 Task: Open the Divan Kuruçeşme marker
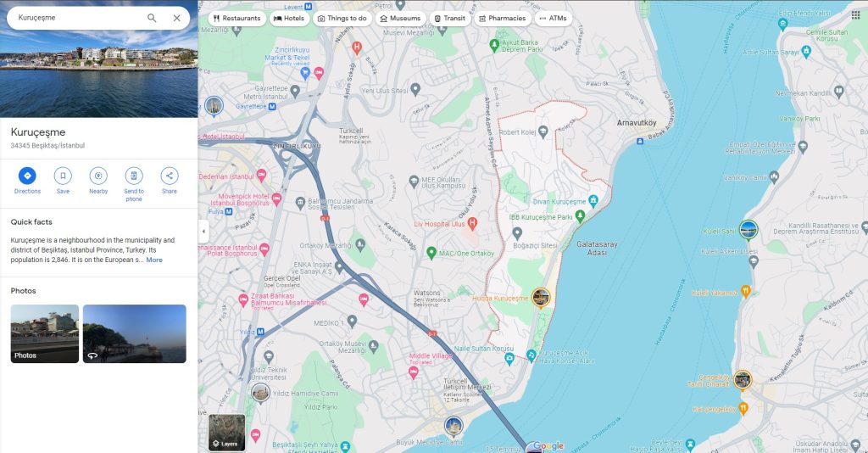(x=593, y=200)
